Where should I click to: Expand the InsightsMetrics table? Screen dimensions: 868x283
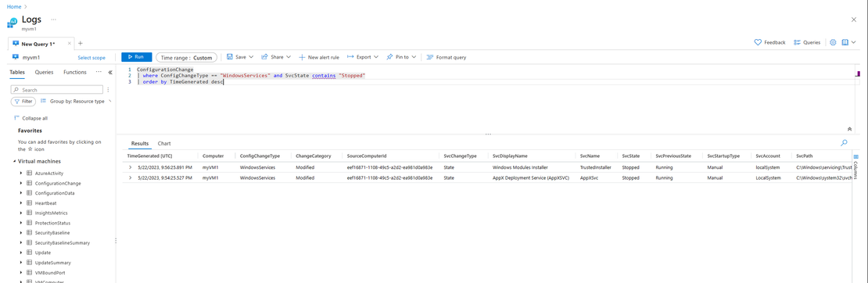21,213
